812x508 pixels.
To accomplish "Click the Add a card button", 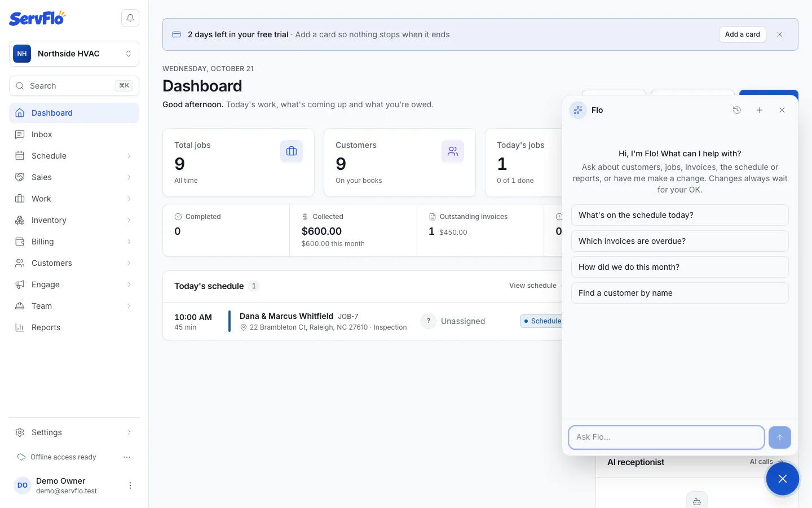I will point(742,34).
